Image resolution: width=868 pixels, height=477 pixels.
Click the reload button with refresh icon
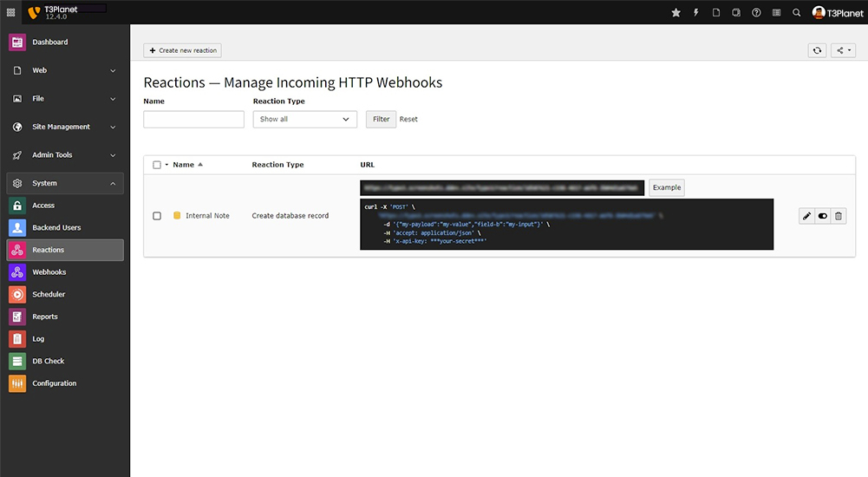point(817,50)
